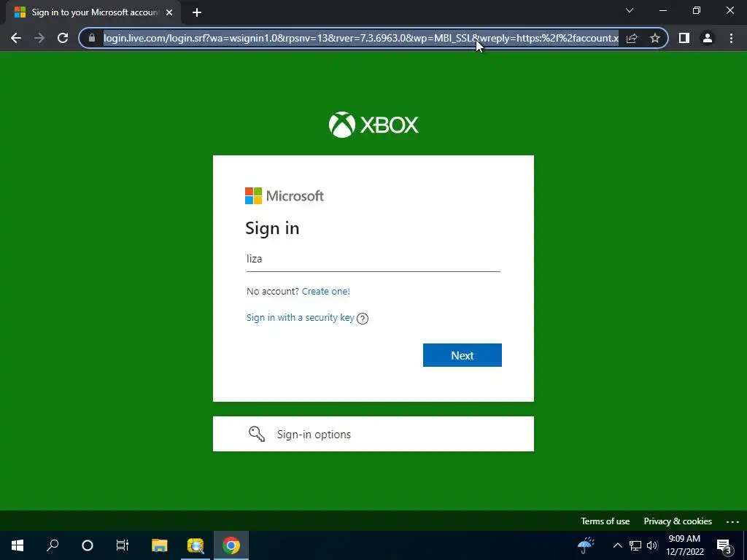The height and width of the screenshot is (560, 747).
Task: Open the Chrome profile menu
Action: [x=708, y=38]
